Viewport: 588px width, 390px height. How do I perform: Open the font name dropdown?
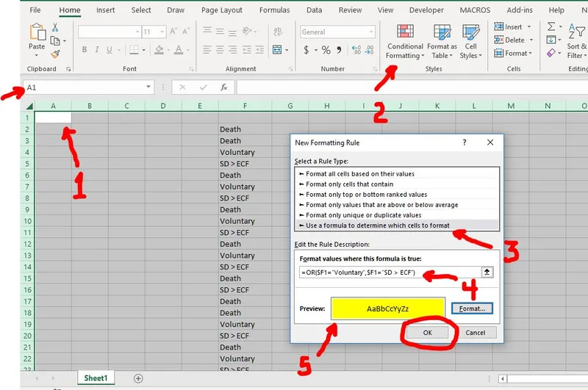click(x=137, y=32)
